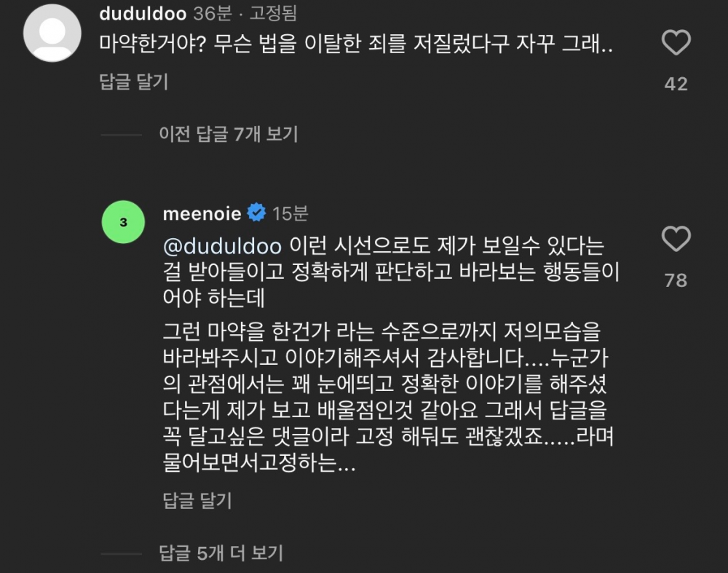Viewport: 728px width, 573px height.
Task: Reply to meenoie's comment via 답글 달기
Action: [x=197, y=500]
